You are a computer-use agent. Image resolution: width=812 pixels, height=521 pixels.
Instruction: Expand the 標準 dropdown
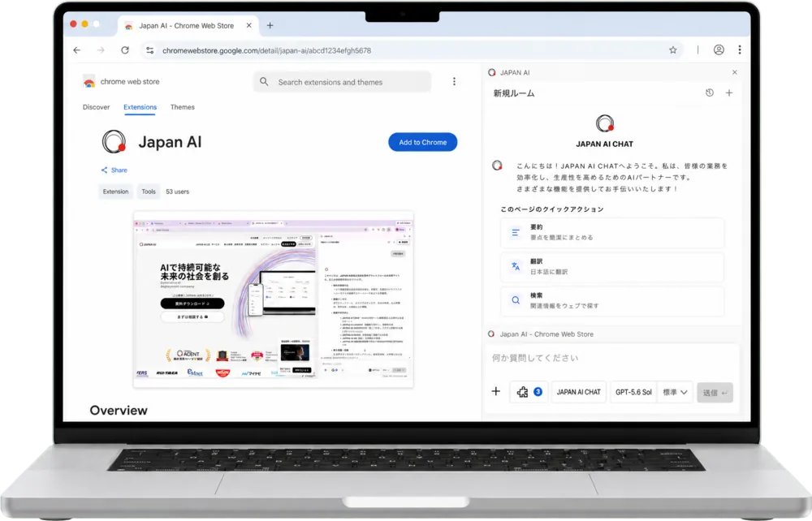coord(675,392)
